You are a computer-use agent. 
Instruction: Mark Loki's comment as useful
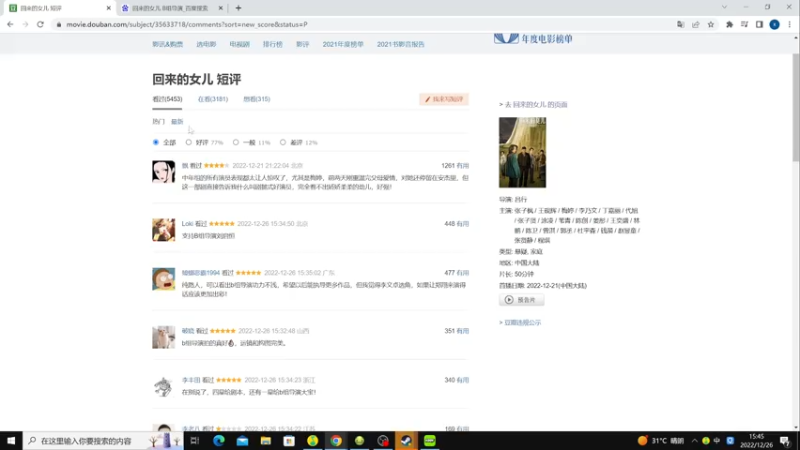[x=462, y=223]
